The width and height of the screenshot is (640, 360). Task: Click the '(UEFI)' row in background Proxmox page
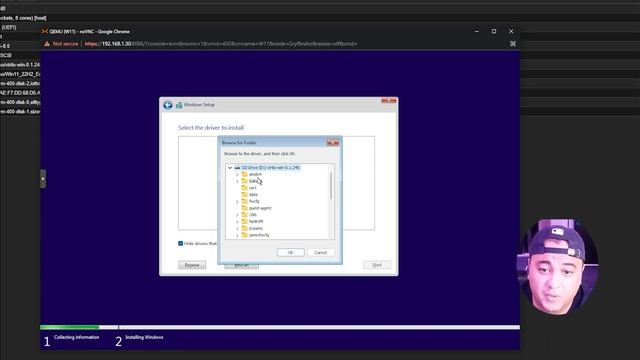9,27
